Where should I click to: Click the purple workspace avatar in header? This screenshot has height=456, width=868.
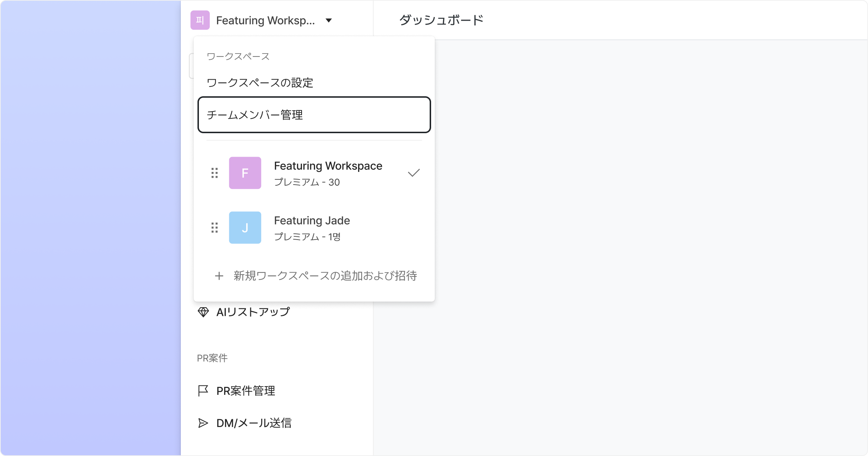tap(200, 20)
